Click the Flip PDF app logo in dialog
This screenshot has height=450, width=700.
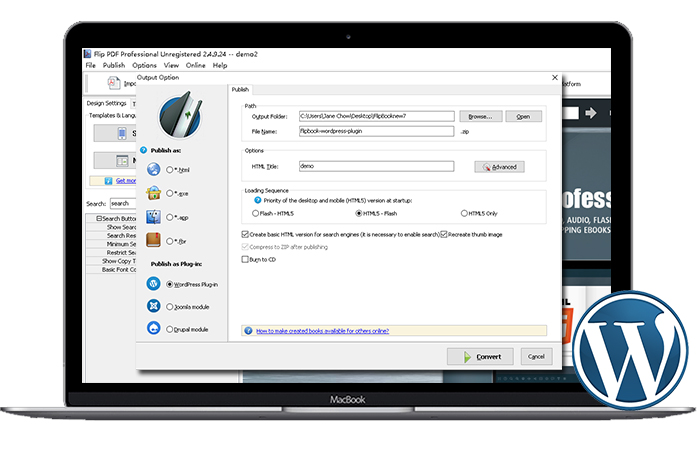point(180,115)
